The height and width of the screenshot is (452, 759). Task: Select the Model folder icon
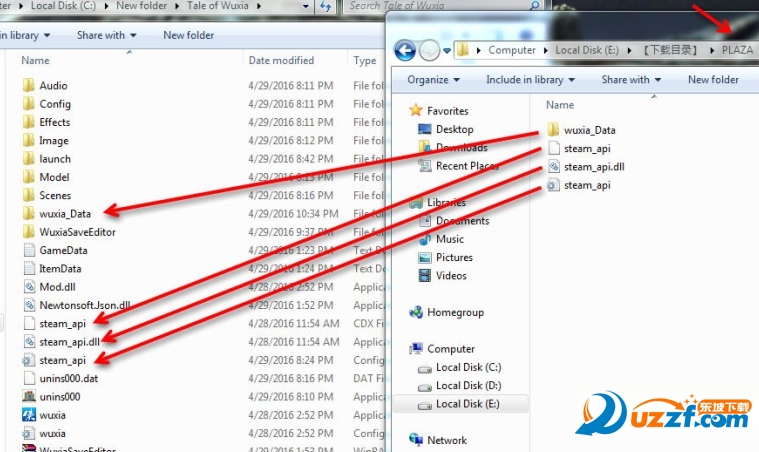(x=29, y=177)
